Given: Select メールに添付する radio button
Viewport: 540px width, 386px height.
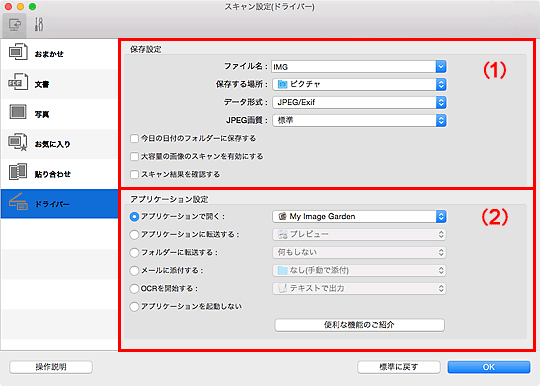Looking at the screenshot, I should (x=134, y=271).
